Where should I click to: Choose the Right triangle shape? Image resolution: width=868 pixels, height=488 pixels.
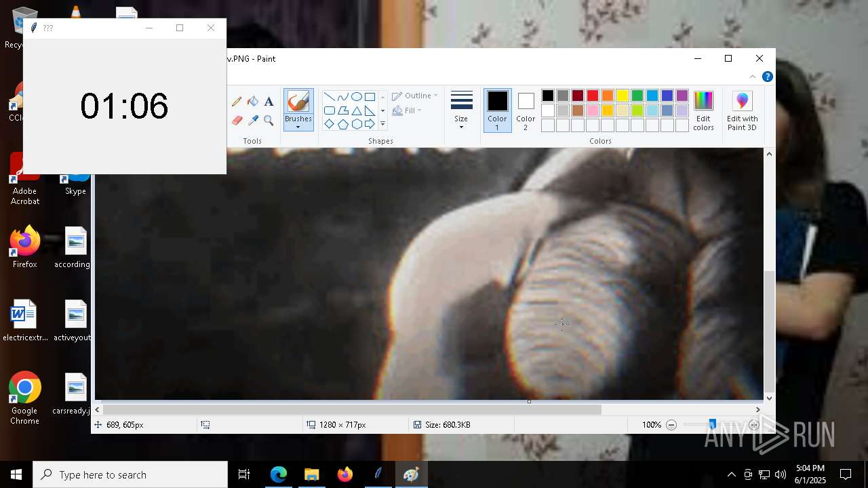[x=370, y=110]
